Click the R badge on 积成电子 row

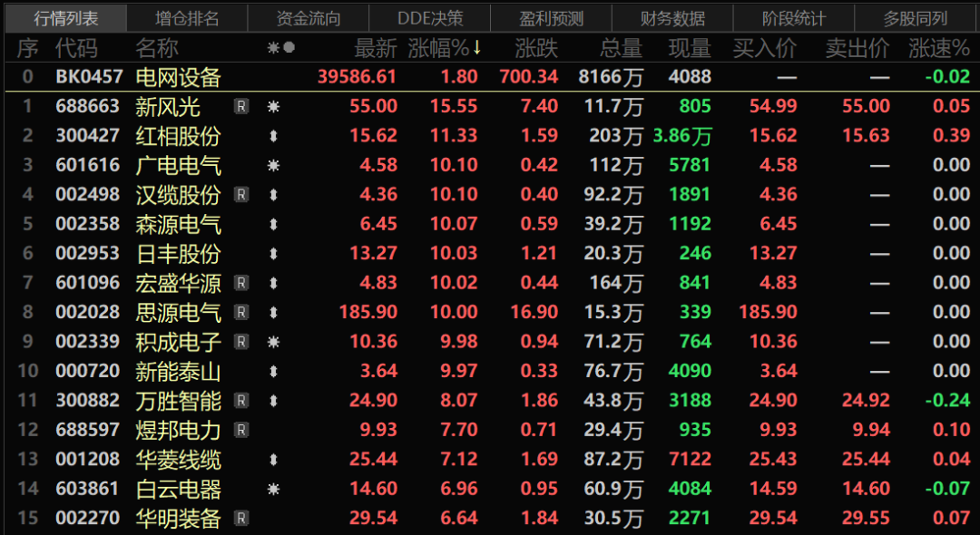click(x=241, y=342)
